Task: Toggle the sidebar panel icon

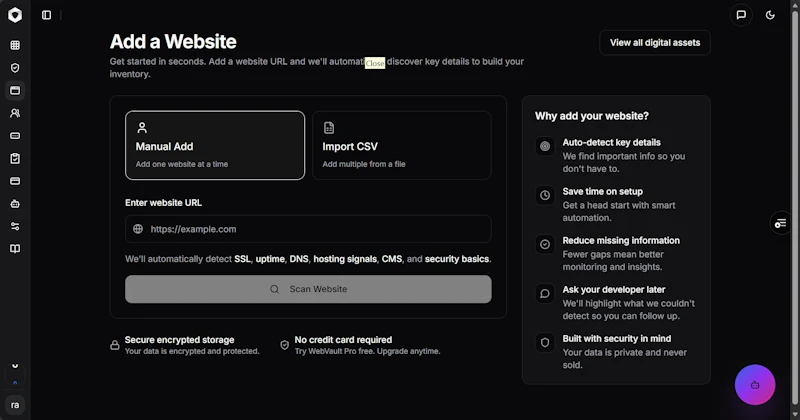Action: coord(46,15)
